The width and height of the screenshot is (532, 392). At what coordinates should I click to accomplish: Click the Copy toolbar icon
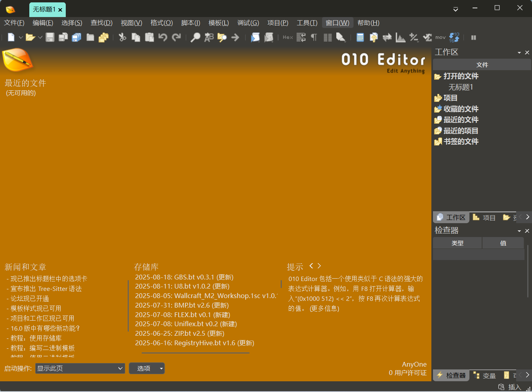coord(136,37)
